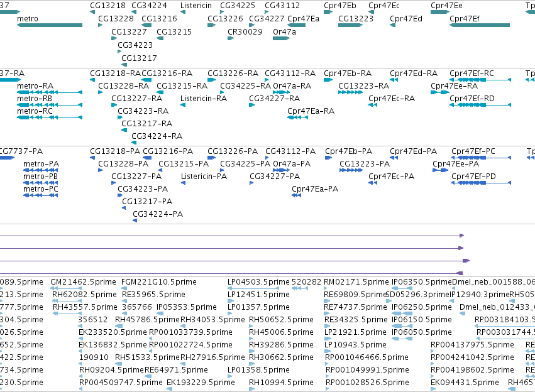This screenshot has height=392, width=535.
Task: Select the Cpr47Ee gene label
Action: [x=446, y=6]
